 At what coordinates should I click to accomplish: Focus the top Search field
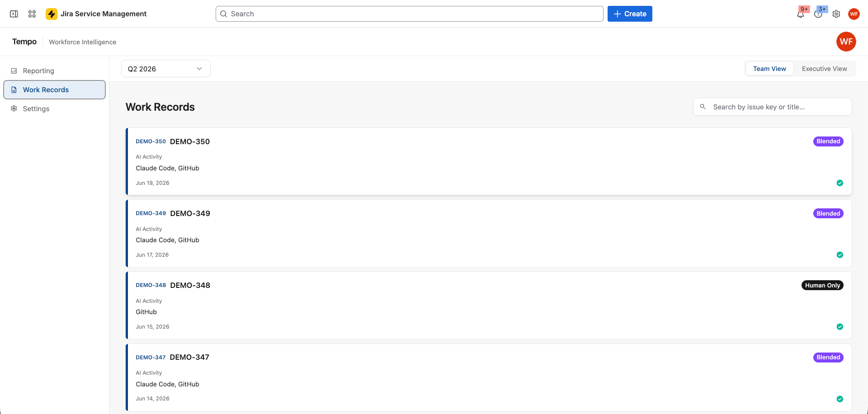[410, 14]
